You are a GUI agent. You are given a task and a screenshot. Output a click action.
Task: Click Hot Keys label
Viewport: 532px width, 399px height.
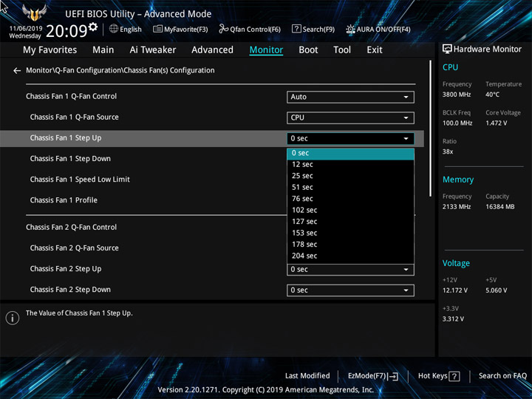coord(432,376)
